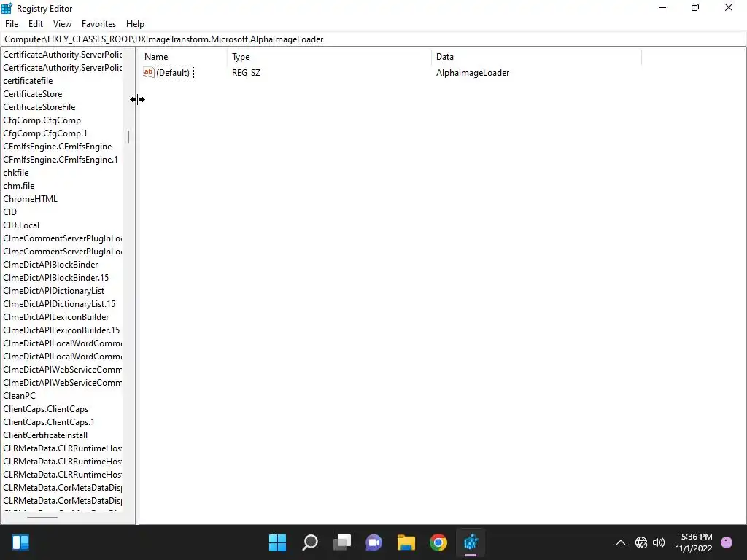Select the CFmIfsEngine.CFmIfsEngine.1 key
Image resolution: width=747 pixels, height=560 pixels.
(61, 160)
